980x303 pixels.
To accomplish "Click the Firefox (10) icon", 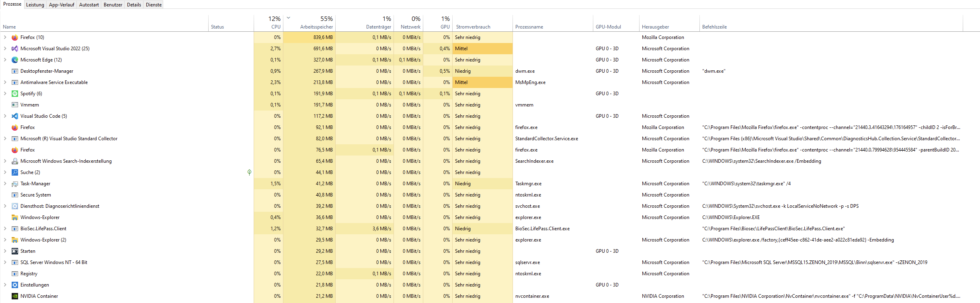I will (x=15, y=37).
